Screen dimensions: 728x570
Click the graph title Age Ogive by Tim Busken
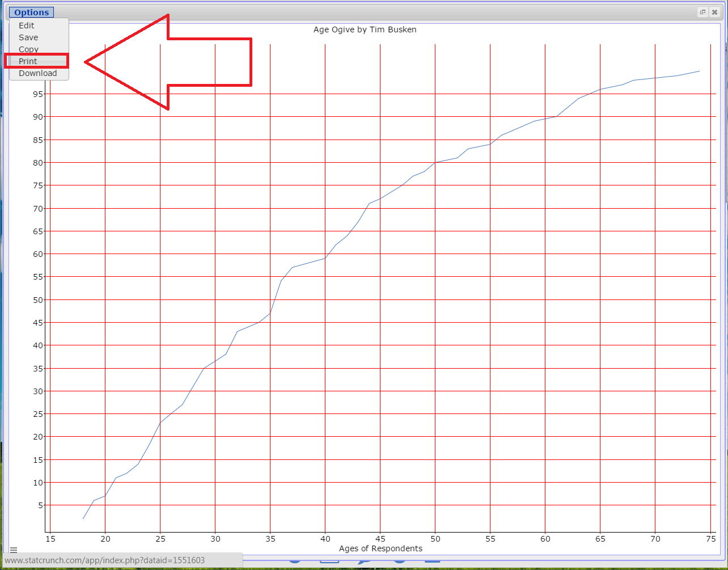[365, 29]
